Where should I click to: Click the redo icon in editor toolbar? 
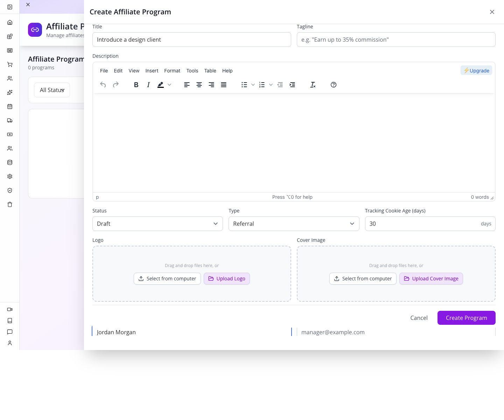[116, 85]
